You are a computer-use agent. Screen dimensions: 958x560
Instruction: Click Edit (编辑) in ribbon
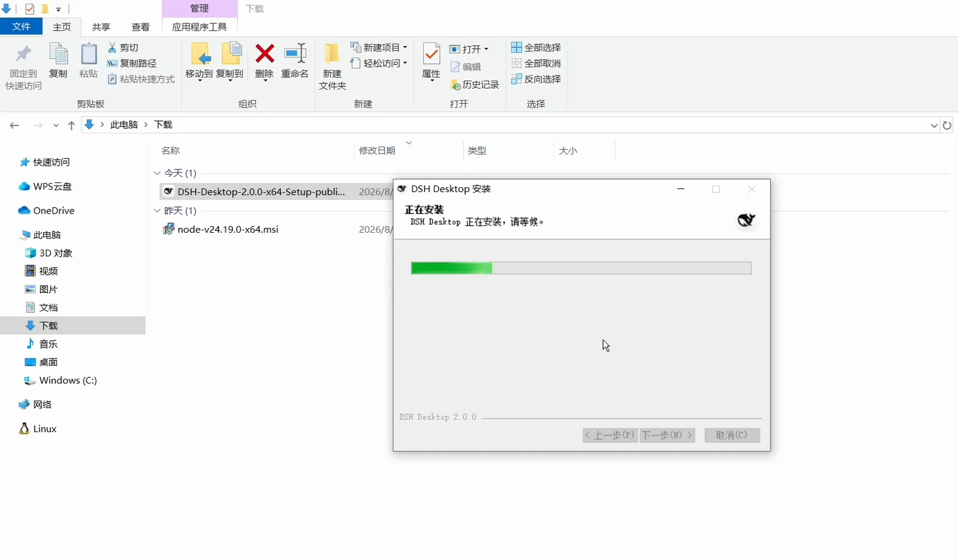pos(466,67)
